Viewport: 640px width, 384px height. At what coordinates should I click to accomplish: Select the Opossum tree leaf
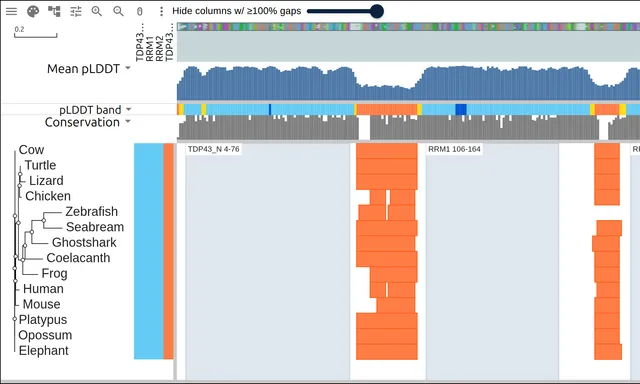(45, 335)
